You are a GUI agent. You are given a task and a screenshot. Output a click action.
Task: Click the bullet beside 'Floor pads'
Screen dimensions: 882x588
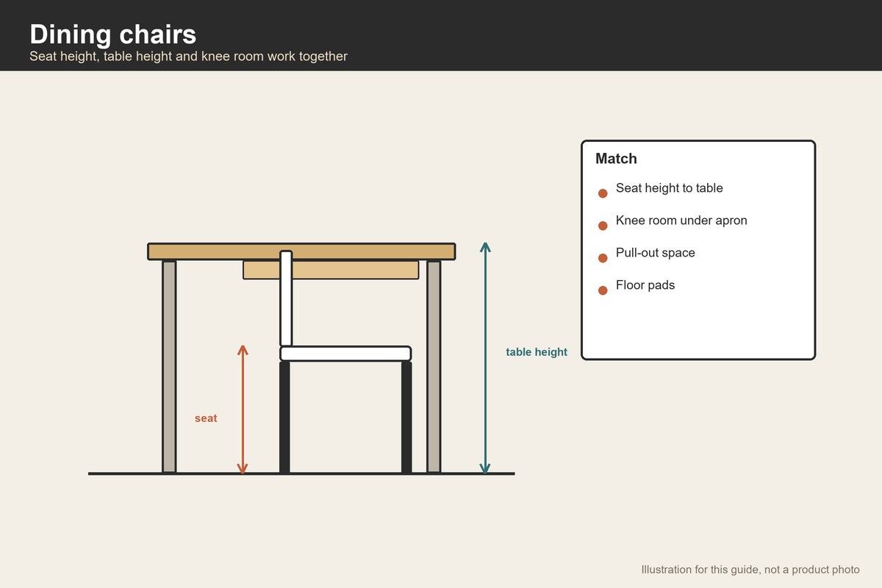(603, 290)
